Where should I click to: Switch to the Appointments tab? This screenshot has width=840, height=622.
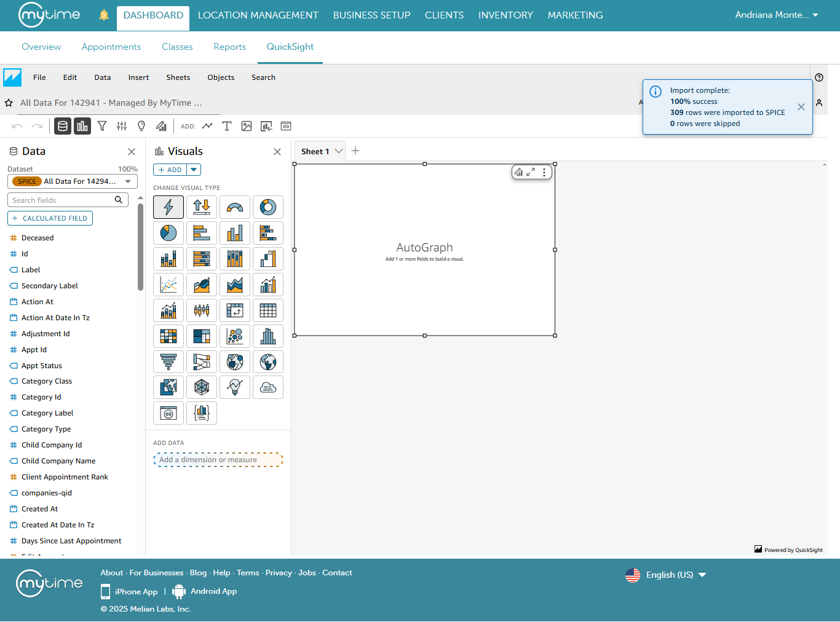pyautogui.click(x=111, y=47)
